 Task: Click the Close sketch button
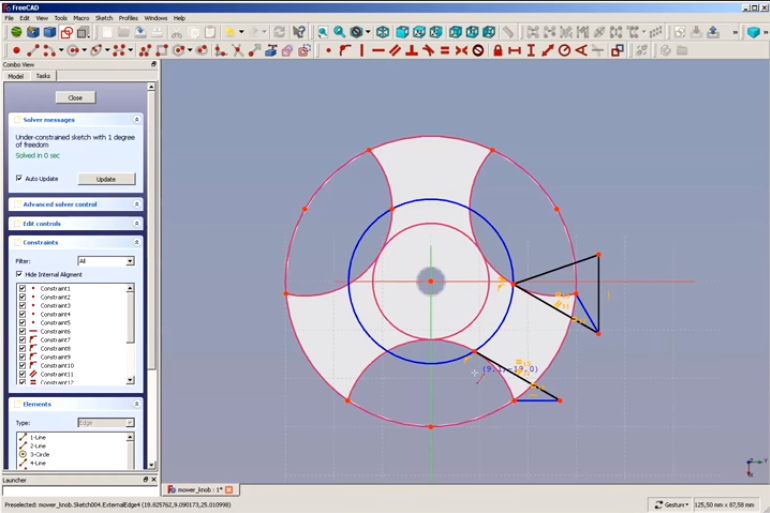pos(75,98)
